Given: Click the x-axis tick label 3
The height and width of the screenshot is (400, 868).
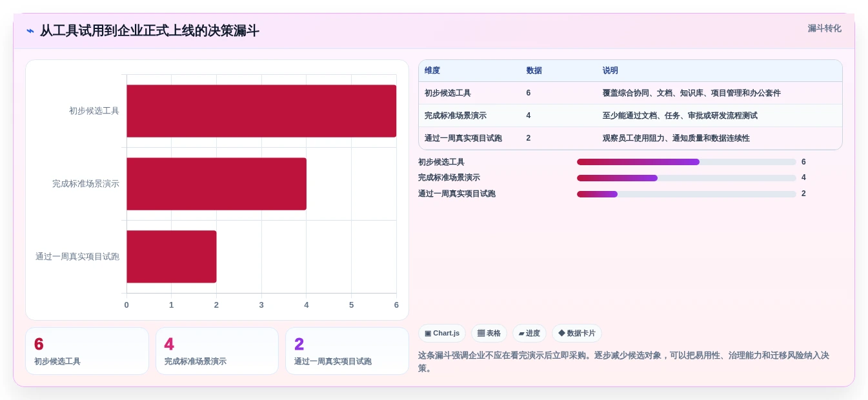Looking at the screenshot, I should click(261, 305).
